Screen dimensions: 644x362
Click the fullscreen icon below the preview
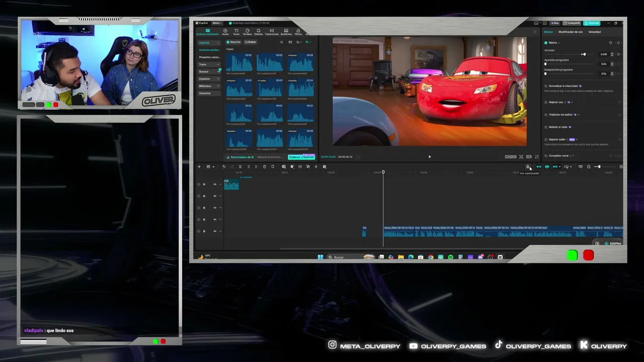pyautogui.click(x=536, y=157)
